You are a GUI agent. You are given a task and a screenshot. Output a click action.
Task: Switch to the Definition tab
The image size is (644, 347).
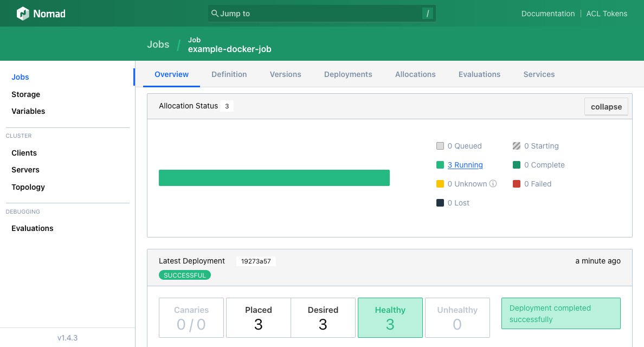[x=229, y=74]
